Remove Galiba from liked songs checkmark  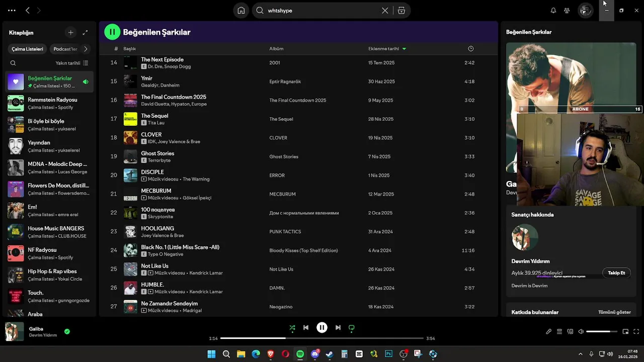point(67,331)
